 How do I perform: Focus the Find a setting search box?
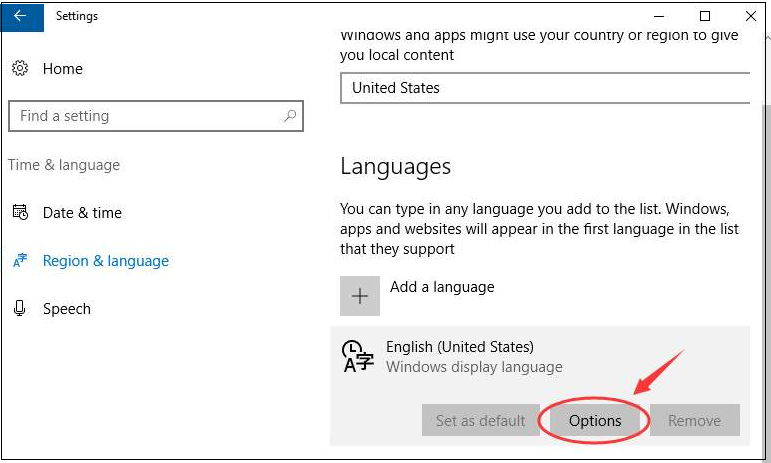(156, 116)
